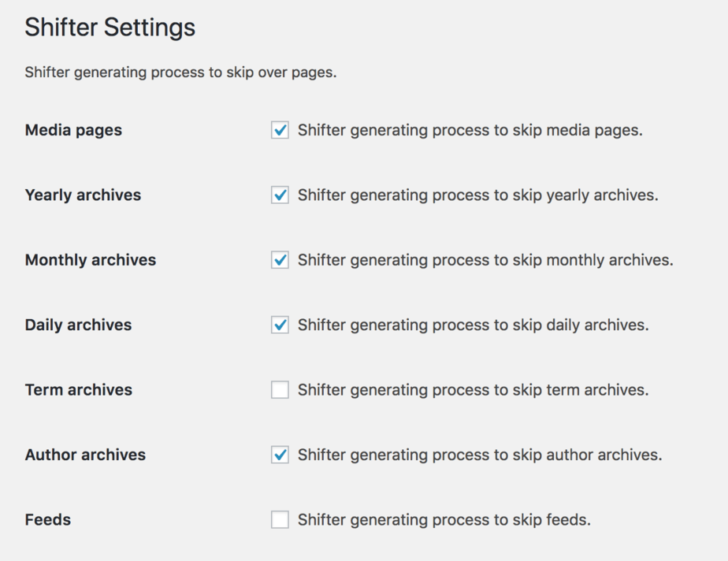Click the 'skip over pages' description paragraph
Screen dimensions: 728x561
pos(180,72)
